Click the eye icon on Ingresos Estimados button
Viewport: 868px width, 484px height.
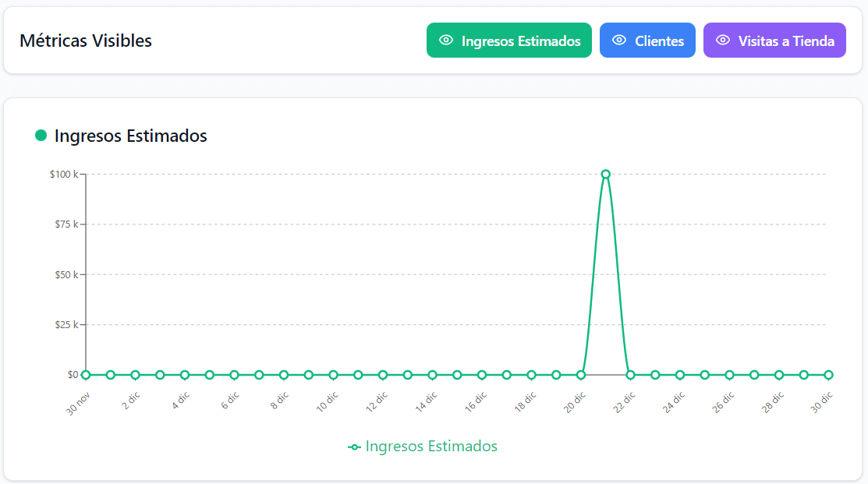point(445,41)
